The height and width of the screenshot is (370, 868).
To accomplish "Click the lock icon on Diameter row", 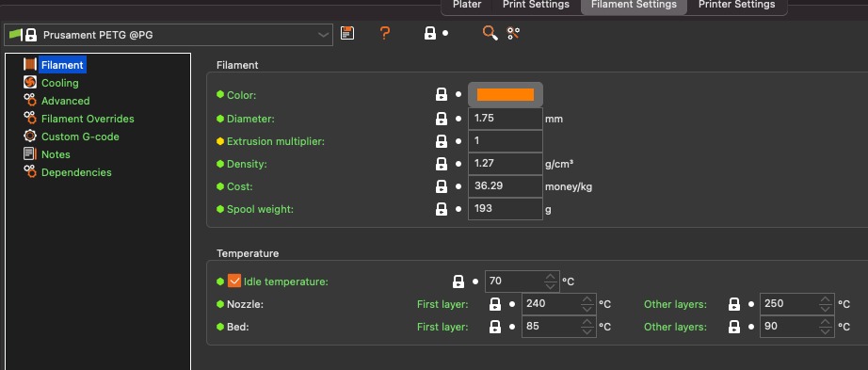I will pyautogui.click(x=442, y=119).
